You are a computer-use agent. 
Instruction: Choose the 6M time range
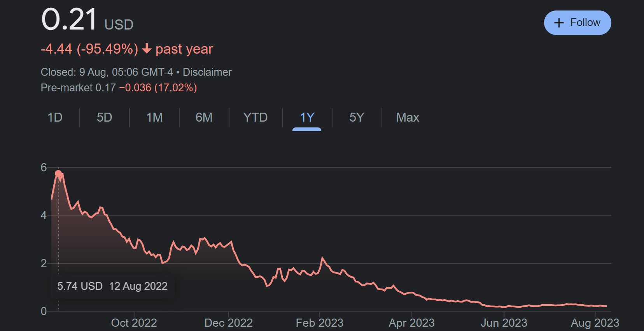pyautogui.click(x=204, y=117)
